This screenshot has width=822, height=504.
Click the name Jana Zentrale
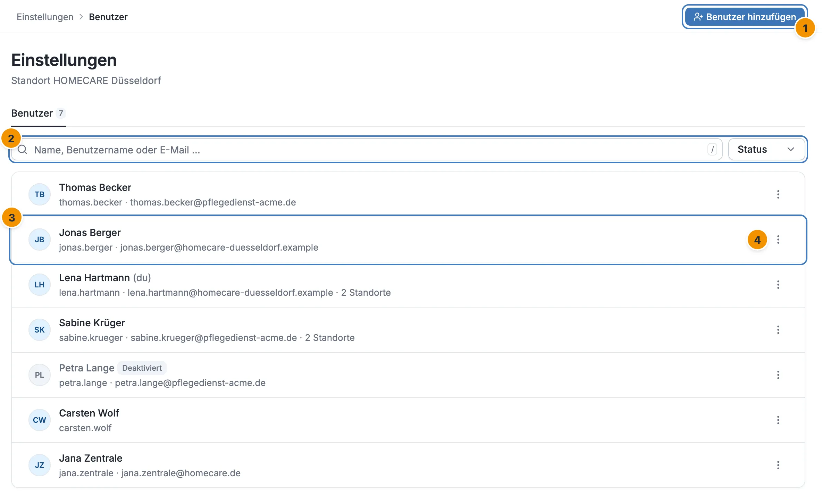click(91, 458)
